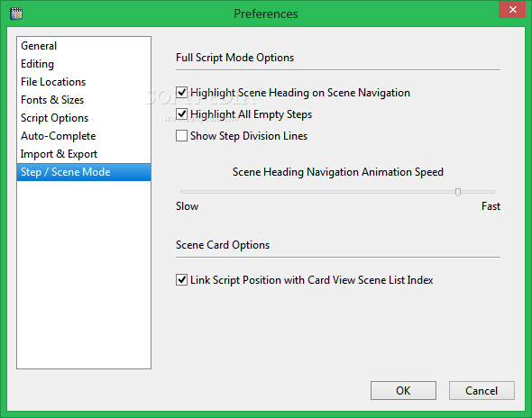The width and height of the screenshot is (532, 418).
Task: Uncheck Highlight All Empty Steps
Action: coord(181,114)
